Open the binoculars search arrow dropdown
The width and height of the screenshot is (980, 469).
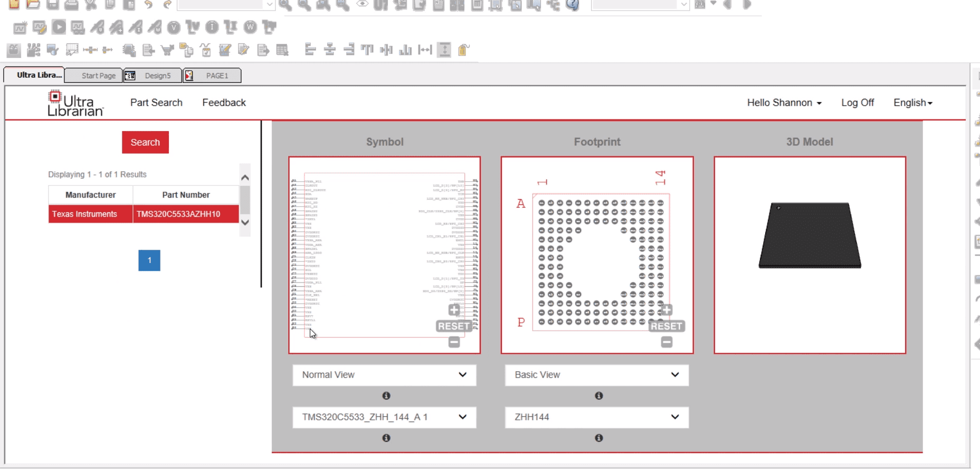point(713,4)
